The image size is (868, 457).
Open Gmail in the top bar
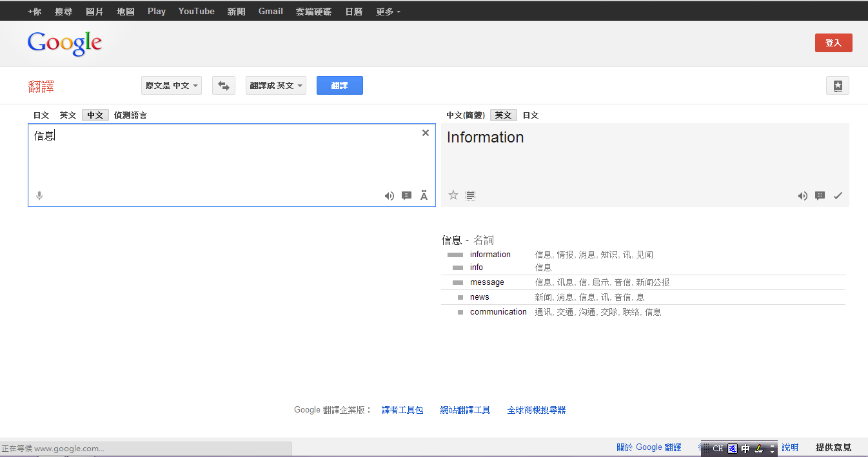coord(271,11)
